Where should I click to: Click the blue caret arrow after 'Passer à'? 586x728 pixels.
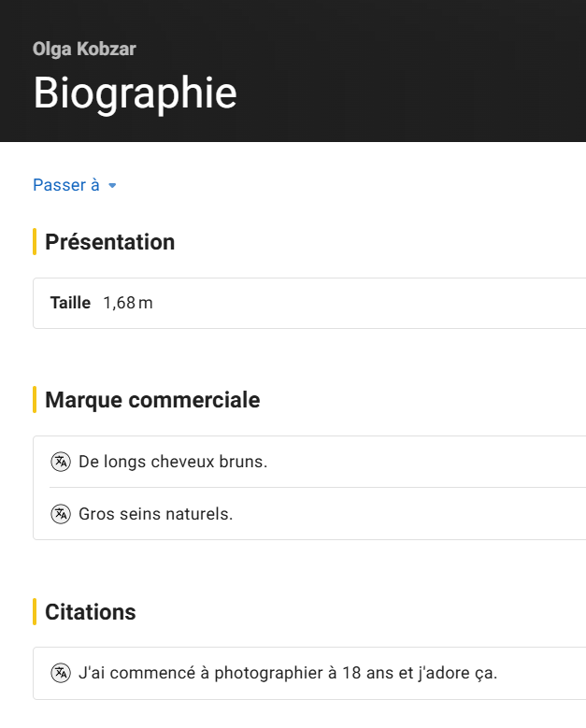coord(112,186)
